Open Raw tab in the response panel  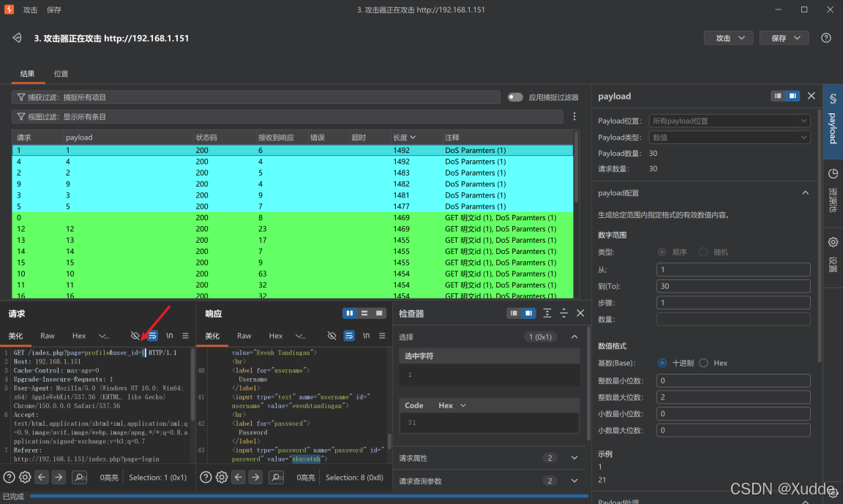click(x=244, y=336)
